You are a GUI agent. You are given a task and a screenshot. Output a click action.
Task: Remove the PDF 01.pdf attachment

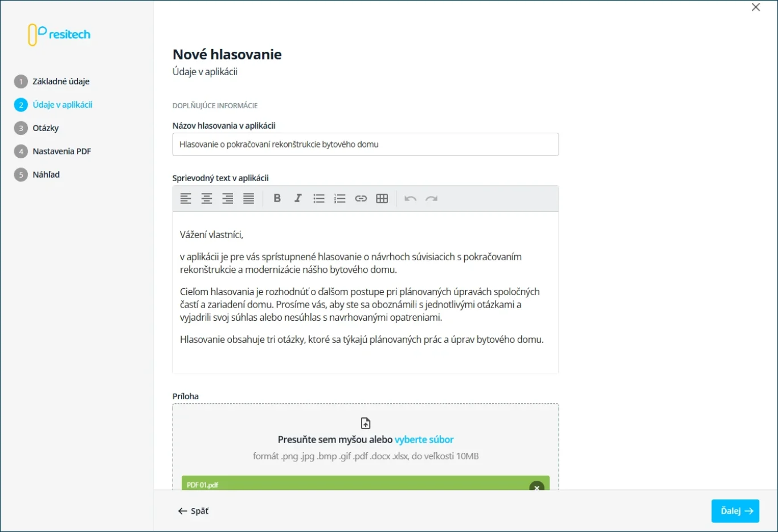(x=537, y=486)
